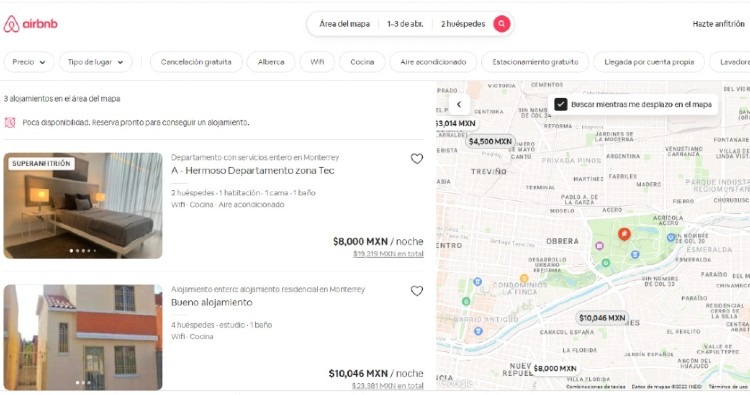Viewport: 750px width, 395px height.
Task: Enable the Wifi filter chip
Action: [x=317, y=62]
